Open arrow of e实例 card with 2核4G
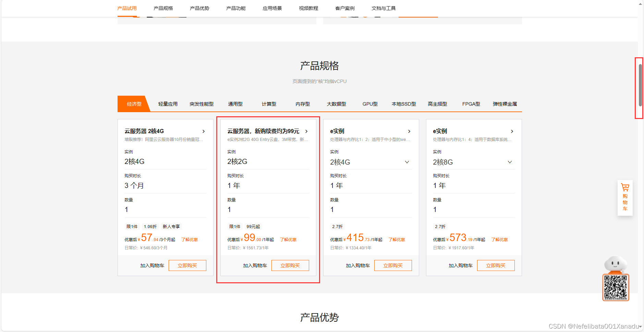Viewport: 644px width, 332px height. (x=409, y=131)
